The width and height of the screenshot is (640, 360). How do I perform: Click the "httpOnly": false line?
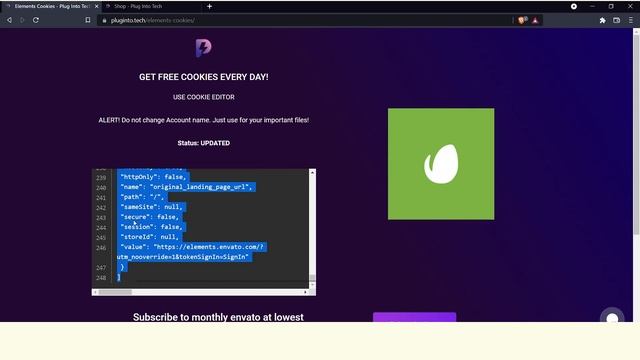(153, 177)
